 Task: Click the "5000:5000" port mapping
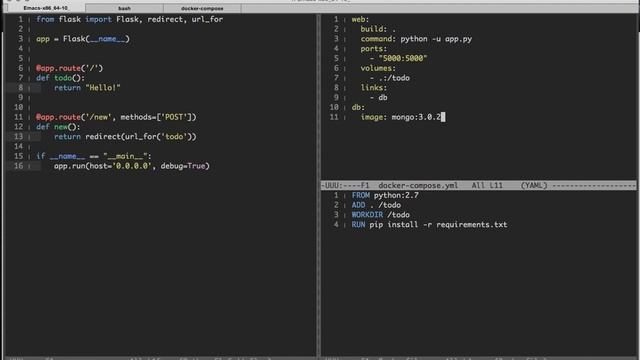click(402, 58)
